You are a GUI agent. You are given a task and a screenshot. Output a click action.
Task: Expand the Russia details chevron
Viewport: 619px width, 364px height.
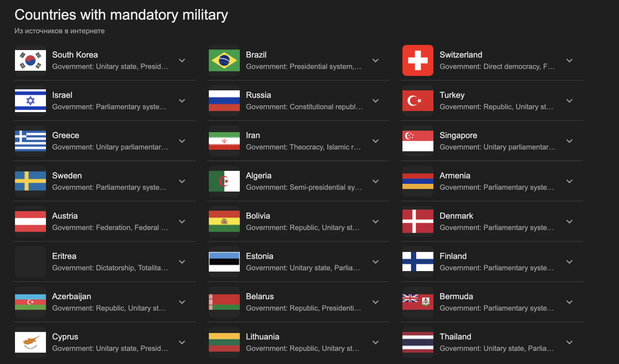pos(376,101)
